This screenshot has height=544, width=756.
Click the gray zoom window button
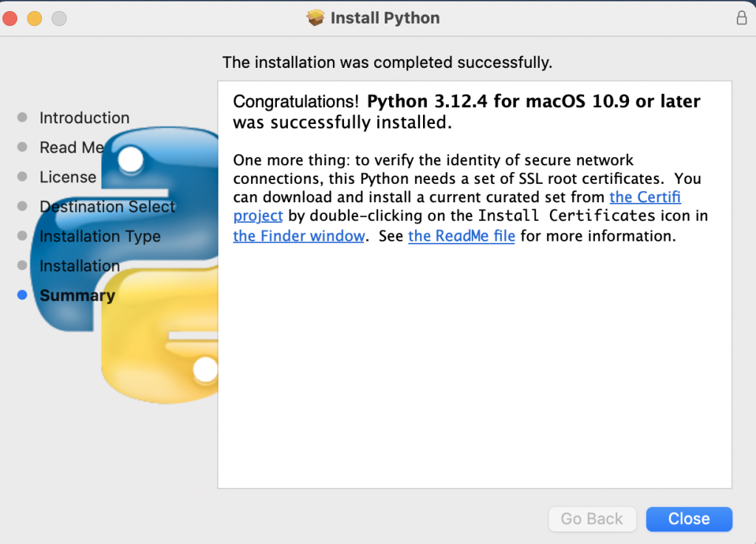click(59, 18)
